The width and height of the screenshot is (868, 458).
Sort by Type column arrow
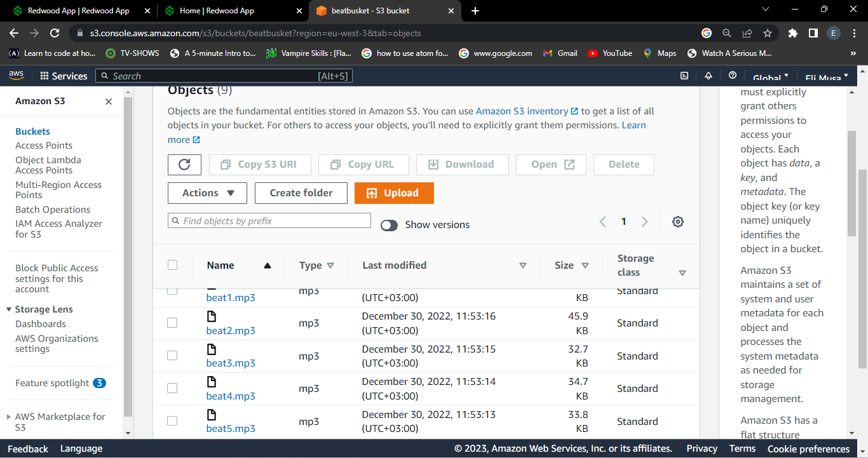tap(330, 266)
